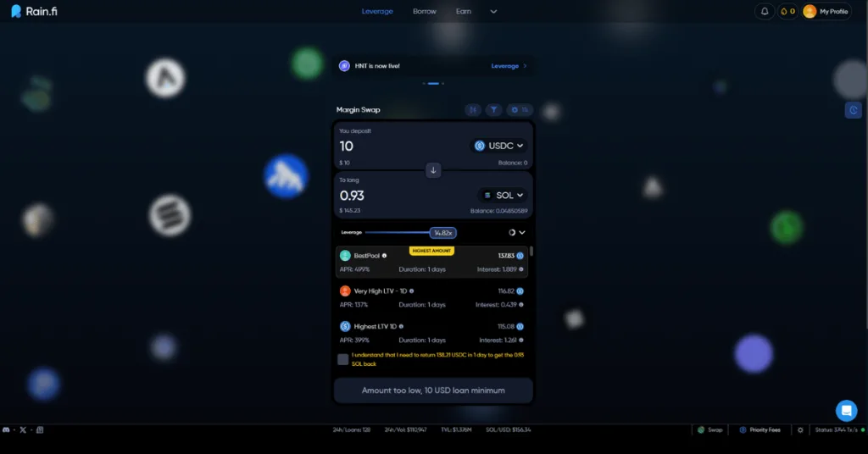Screen dimensions: 868x454
Task: Click the deposit amount field showing 10
Action: tap(347, 146)
